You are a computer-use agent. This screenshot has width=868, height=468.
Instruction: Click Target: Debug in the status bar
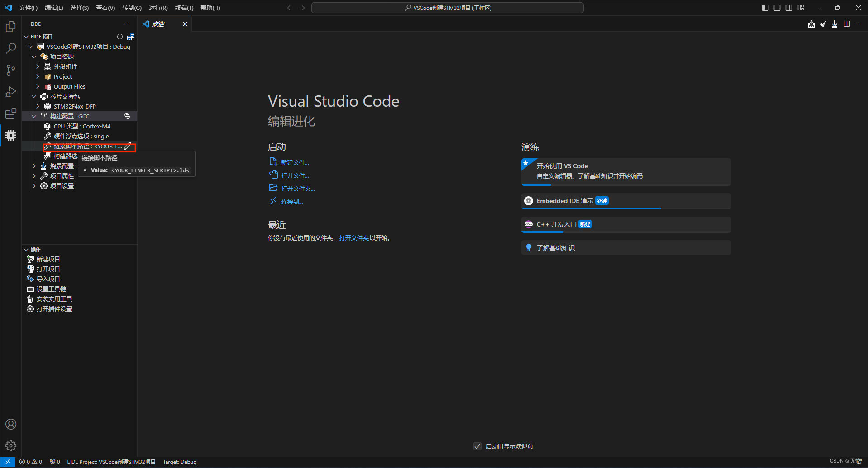point(180,462)
